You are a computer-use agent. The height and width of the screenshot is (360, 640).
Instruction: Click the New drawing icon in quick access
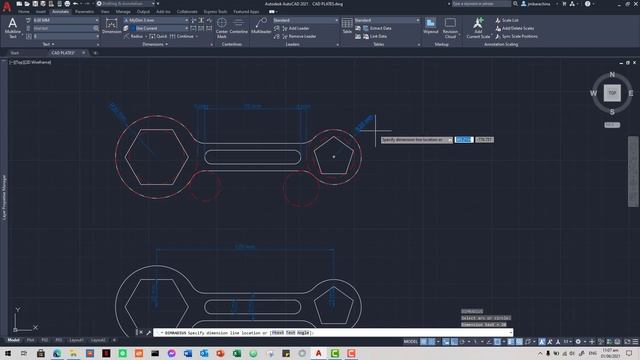point(19,4)
